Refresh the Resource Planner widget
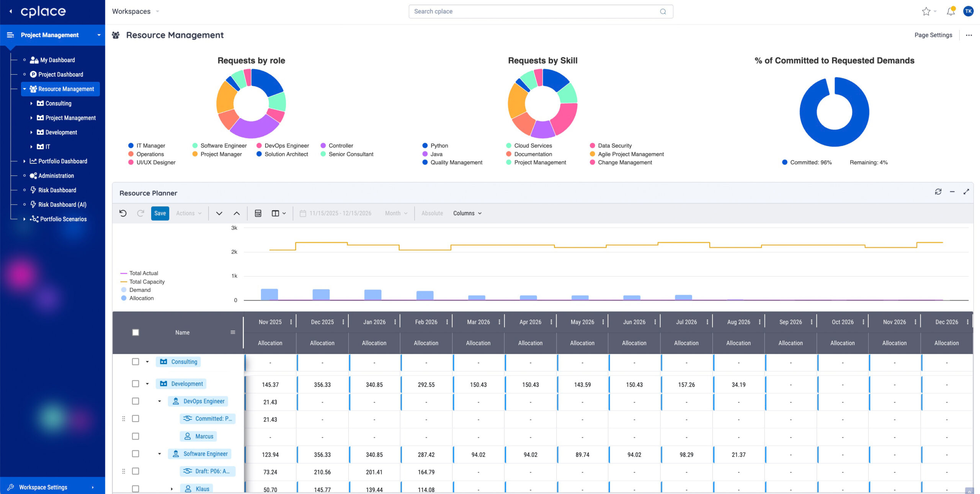980x494 pixels. pyautogui.click(x=938, y=191)
